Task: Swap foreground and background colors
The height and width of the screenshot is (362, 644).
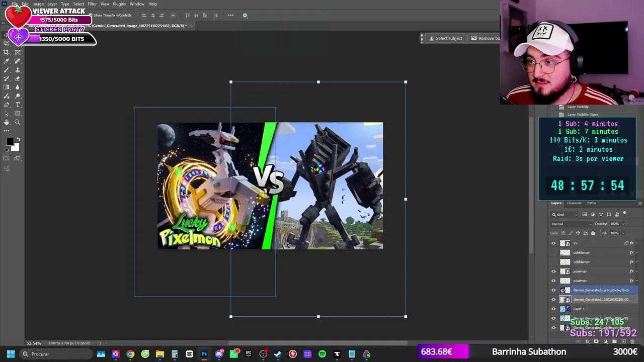Action: 18,139
